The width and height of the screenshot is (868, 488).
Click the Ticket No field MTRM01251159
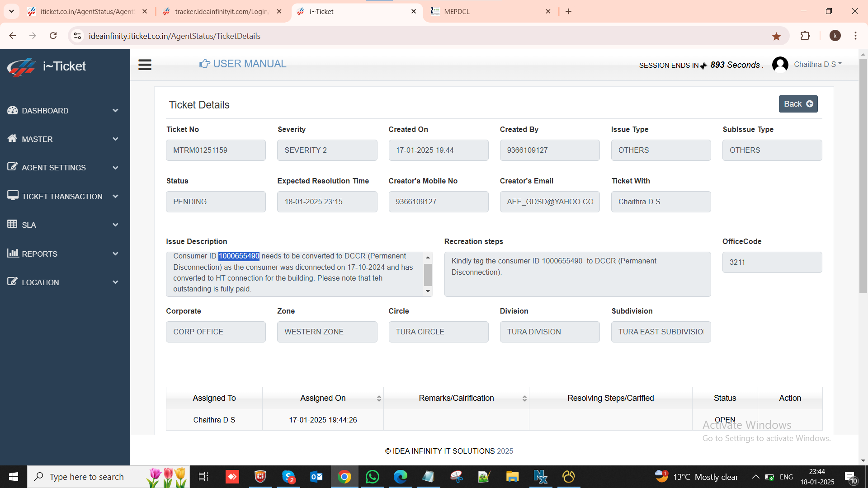click(216, 150)
